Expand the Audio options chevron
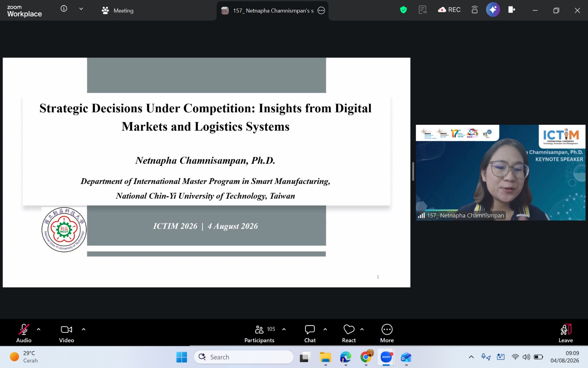Image resolution: width=588 pixels, height=368 pixels. [39, 329]
